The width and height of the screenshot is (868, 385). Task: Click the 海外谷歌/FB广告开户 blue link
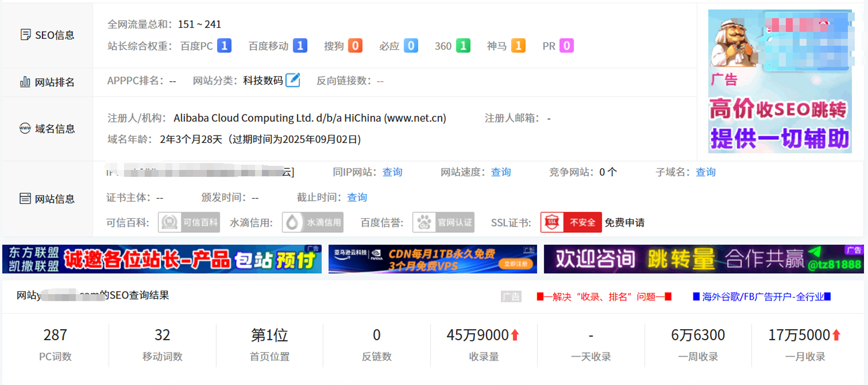point(762,297)
